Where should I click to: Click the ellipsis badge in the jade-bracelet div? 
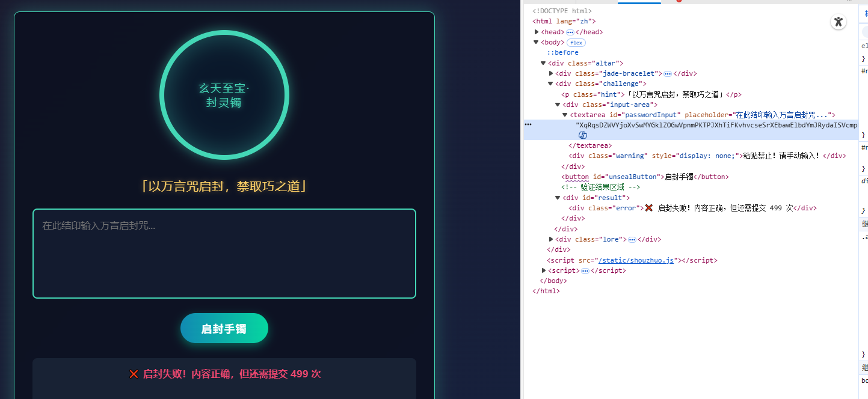667,74
